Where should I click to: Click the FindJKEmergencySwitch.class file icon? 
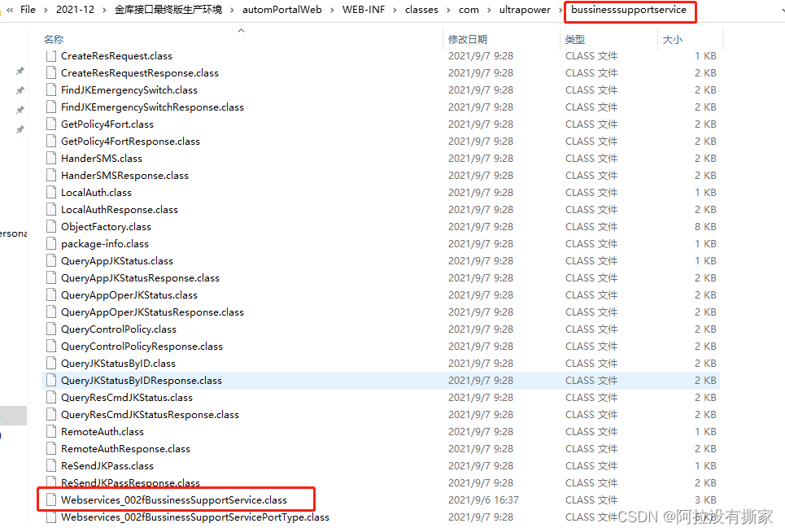[50, 90]
